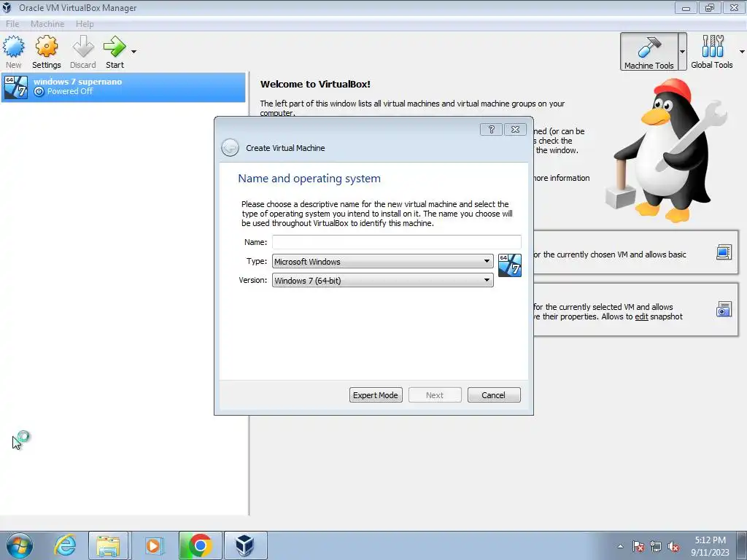The width and height of the screenshot is (747, 560).
Task: Click the back arrow in Create Virtual Machine
Action: coord(230,147)
